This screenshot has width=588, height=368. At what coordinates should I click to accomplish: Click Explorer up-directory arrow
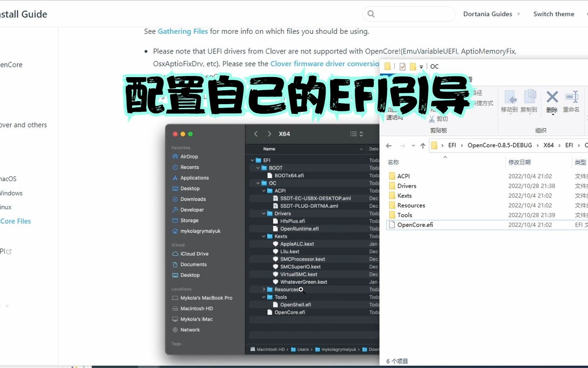click(x=423, y=145)
